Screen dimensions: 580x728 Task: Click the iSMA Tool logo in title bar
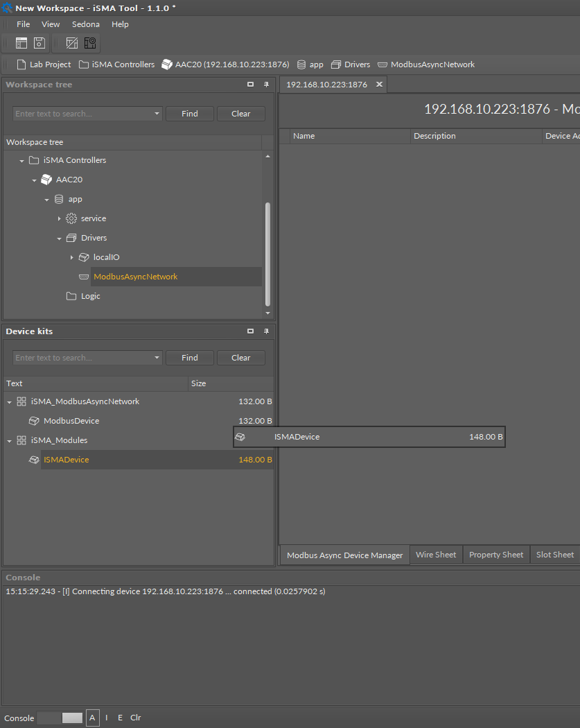pyautogui.click(x=7, y=8)
